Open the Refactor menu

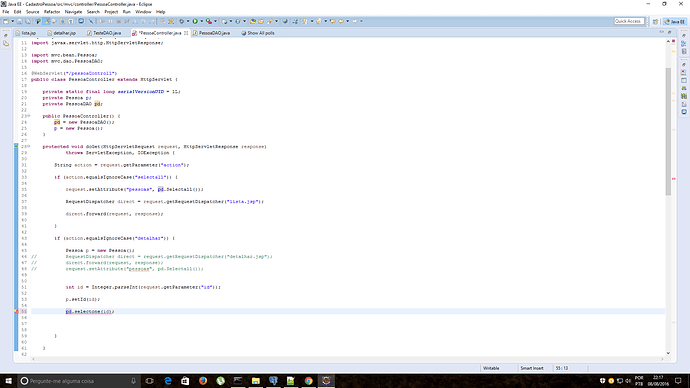point(52,12)
